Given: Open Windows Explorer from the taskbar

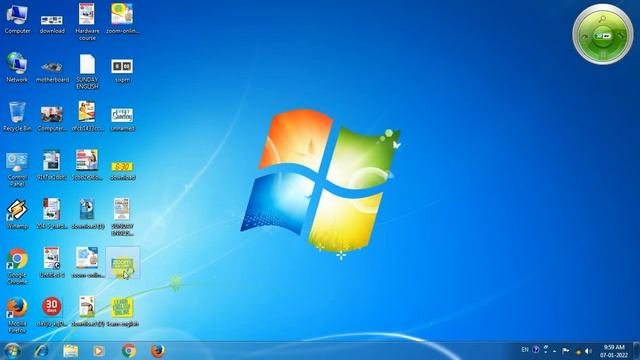Looking at the screenshot, I should pos(70,351).
